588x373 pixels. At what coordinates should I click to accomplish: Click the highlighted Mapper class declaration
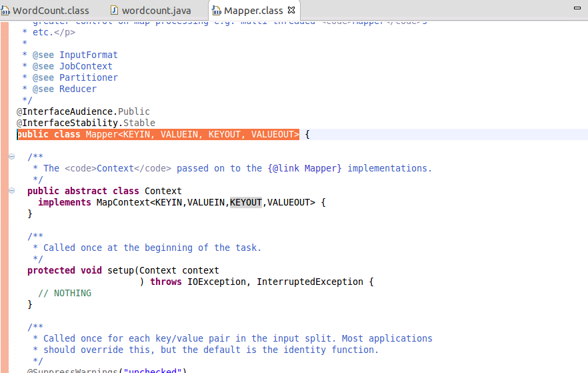point(158,134)
